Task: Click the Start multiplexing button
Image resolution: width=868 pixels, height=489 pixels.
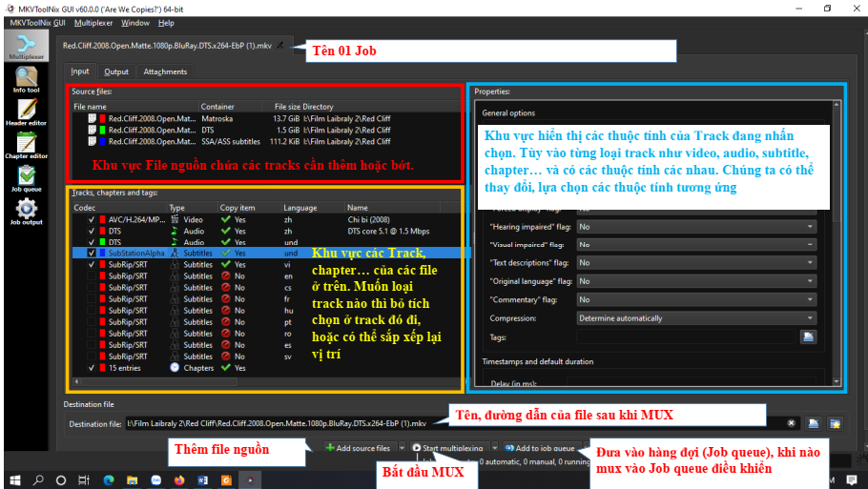Action: coord(449,447)
